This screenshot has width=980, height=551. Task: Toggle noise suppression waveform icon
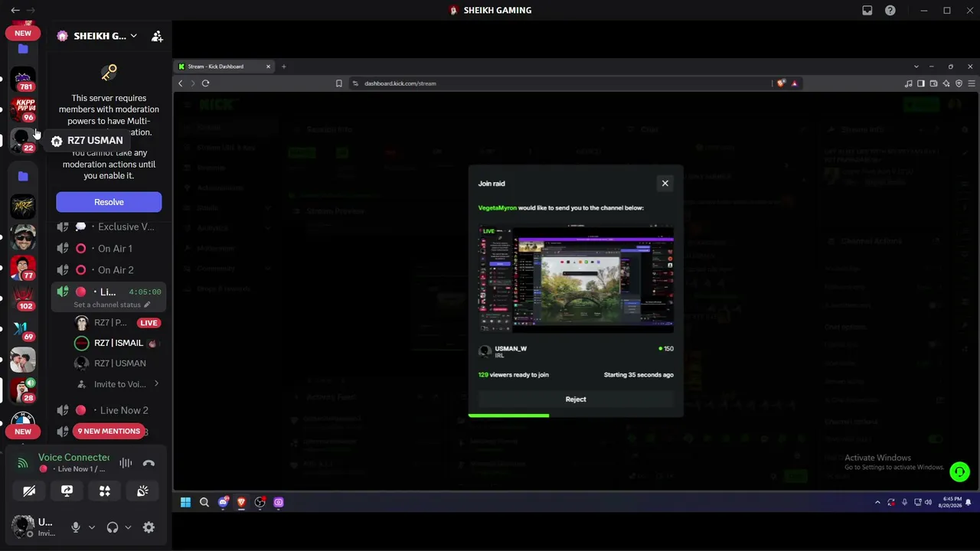(126, 463)
